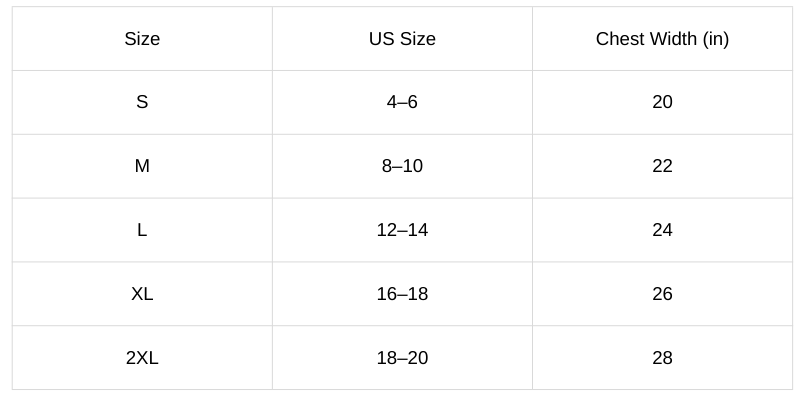
Task: Click chest width value 22
Action: [x=662, y=166]
